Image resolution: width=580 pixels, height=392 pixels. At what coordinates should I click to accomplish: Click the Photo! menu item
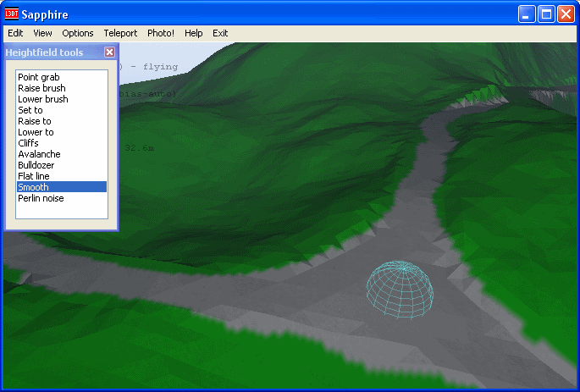(x=161, y=33)
